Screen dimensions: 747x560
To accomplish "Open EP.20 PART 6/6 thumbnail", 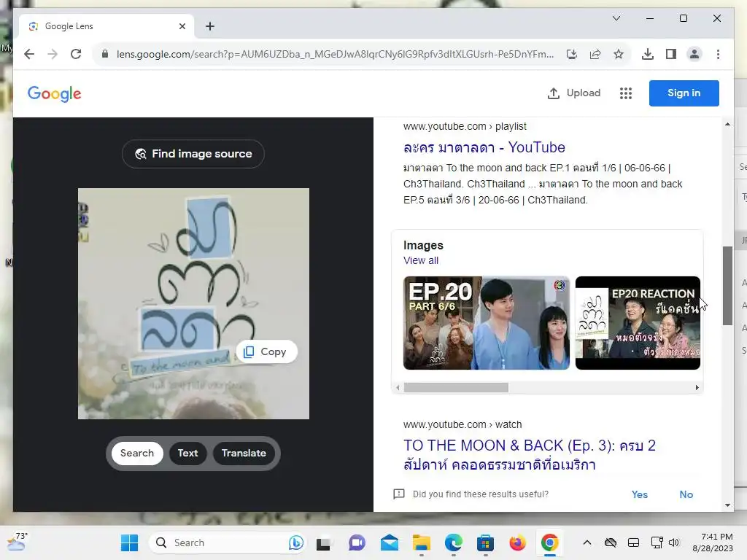I will pyautogui.click(x=486, y=323).
